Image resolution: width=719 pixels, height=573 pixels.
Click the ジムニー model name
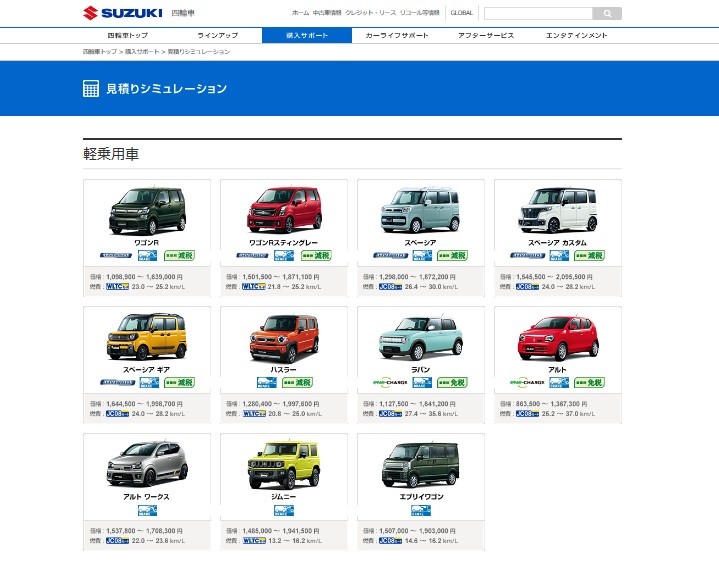283,497
